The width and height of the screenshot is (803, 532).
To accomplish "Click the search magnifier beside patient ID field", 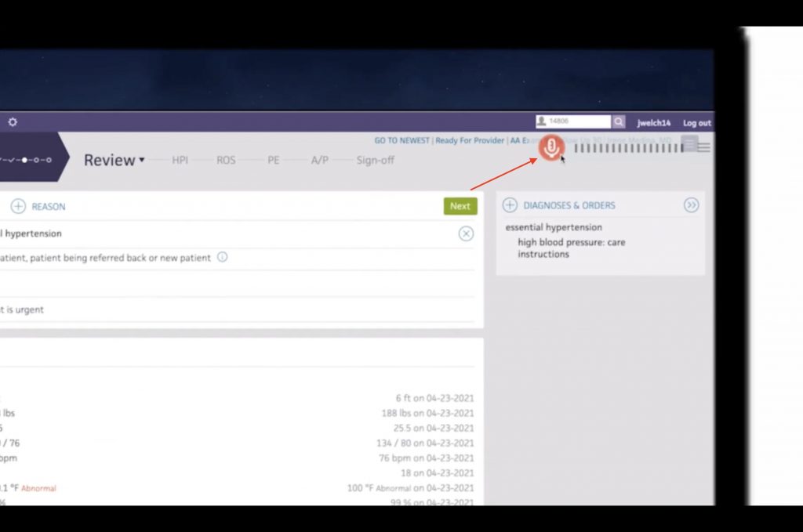I will 619,122.
